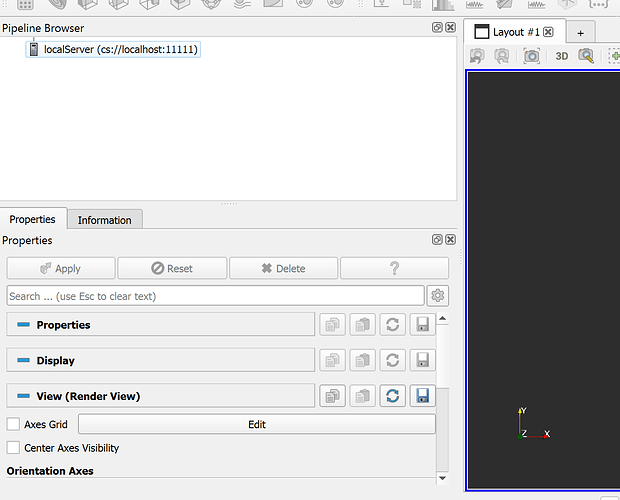This screenshot has width=620, height=500.
Task: Toggle the 3D interaction mode button
Action: (x=561, y=56)
